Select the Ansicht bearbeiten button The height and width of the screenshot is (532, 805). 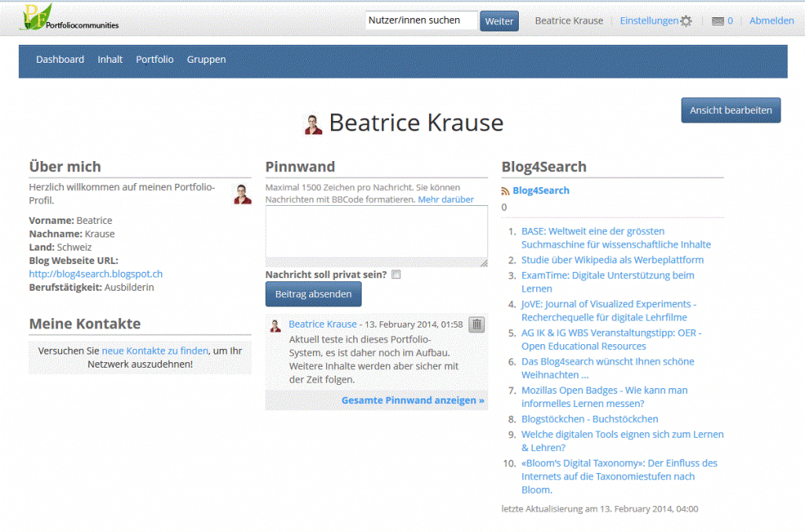tap(730, 110)
